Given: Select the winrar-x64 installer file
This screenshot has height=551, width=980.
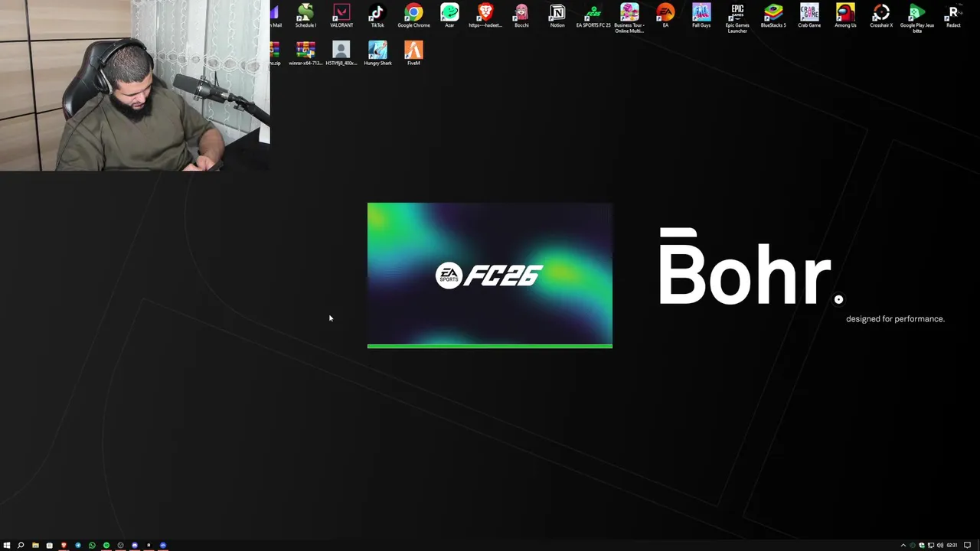Looking at the screenshot, I should pos(305,54).
